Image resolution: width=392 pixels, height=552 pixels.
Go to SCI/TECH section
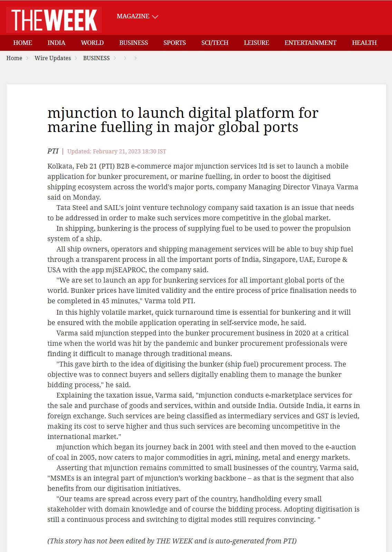(215, 43)
